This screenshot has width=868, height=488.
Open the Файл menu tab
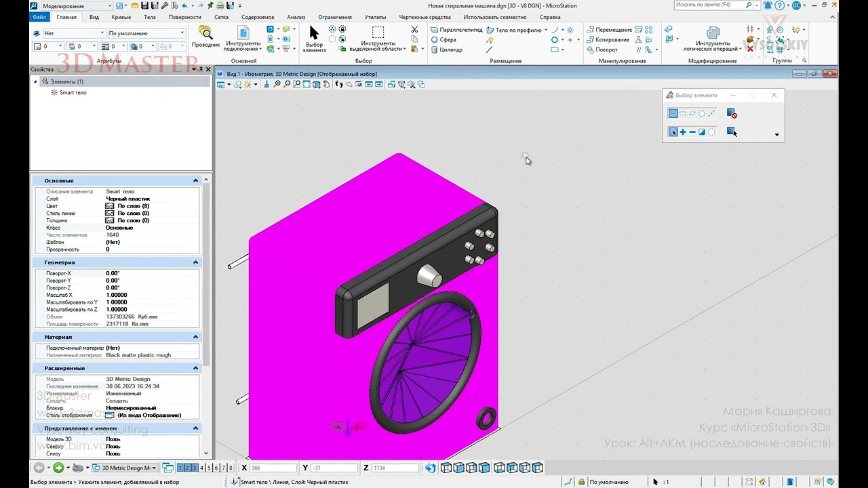pyautogui.click(x=39, y=17)
